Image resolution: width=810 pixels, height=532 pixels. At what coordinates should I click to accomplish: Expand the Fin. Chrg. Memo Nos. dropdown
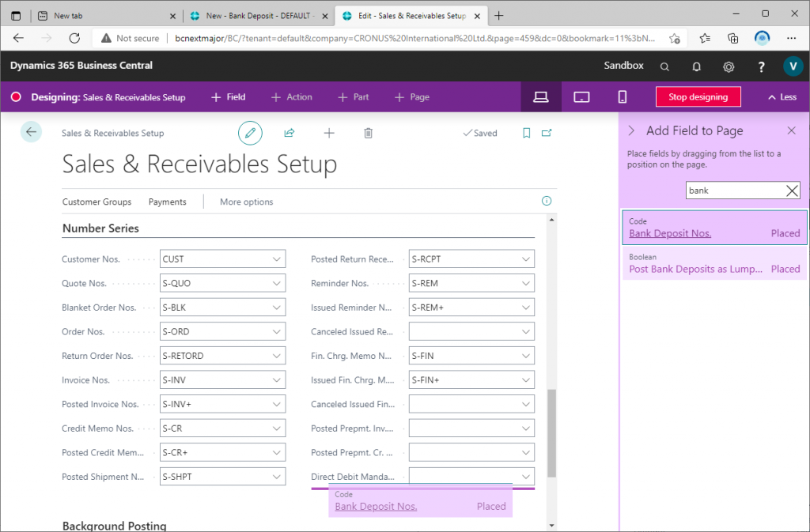coord(525,356)
